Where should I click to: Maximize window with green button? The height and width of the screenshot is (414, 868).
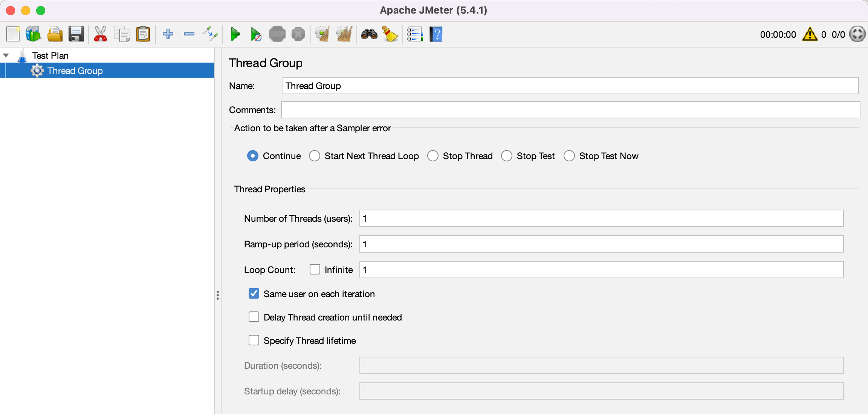41,10
